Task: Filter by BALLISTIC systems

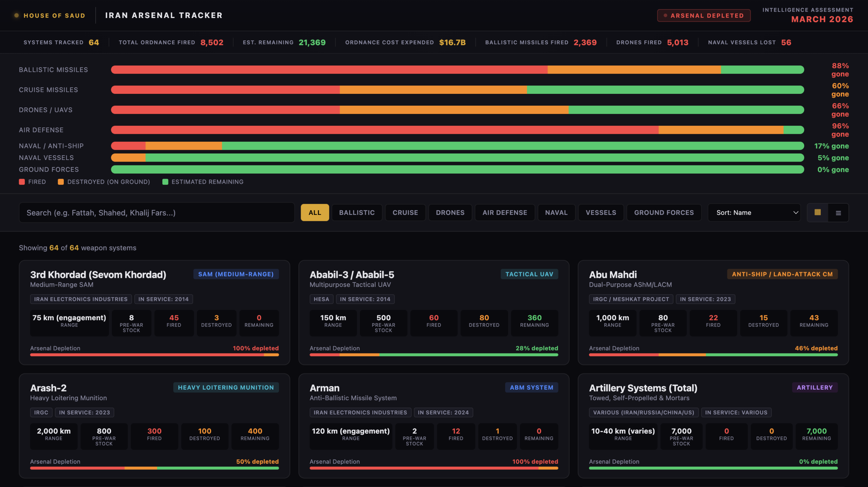Action: pos(357,213)
